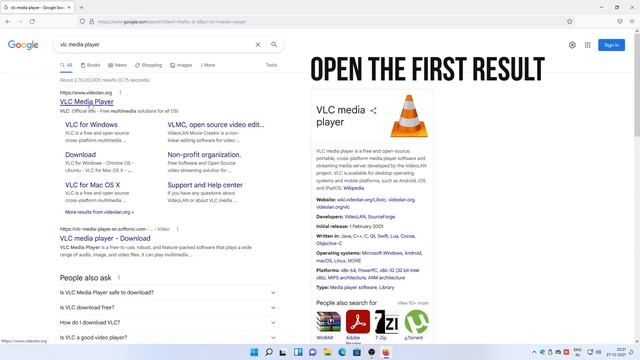The height and width of the screenshot is (360, 640).
Task: Expand 'How do I download VLC?' question
Action: (x=168, y=322)
